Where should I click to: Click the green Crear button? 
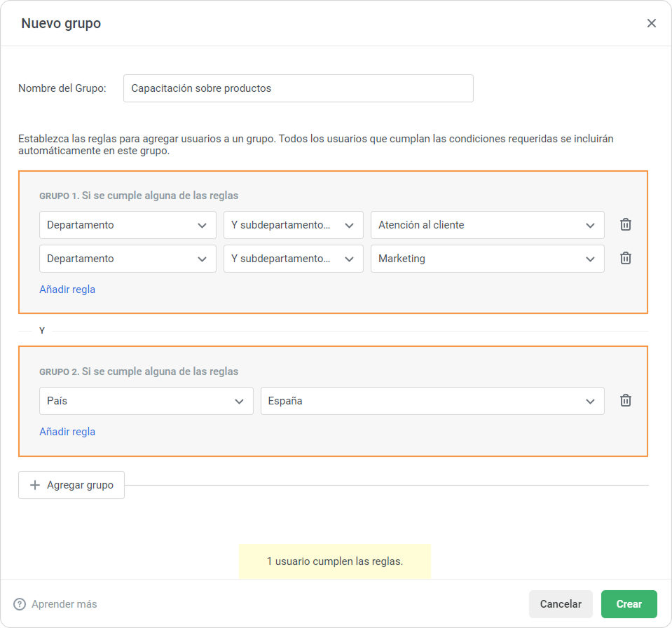[x=629, y=604]
